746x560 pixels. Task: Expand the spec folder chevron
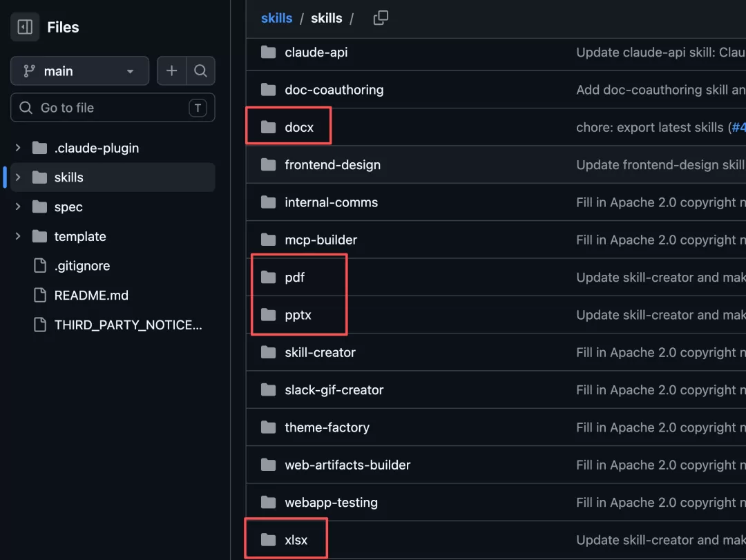[18, 207]
